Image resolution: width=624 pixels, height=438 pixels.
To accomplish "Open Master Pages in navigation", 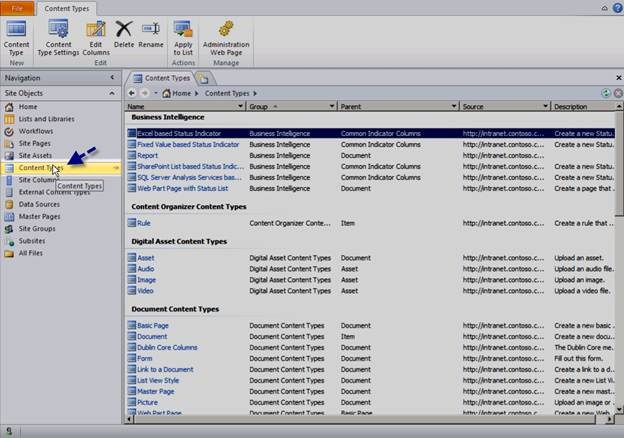I will tap(39, 216).
